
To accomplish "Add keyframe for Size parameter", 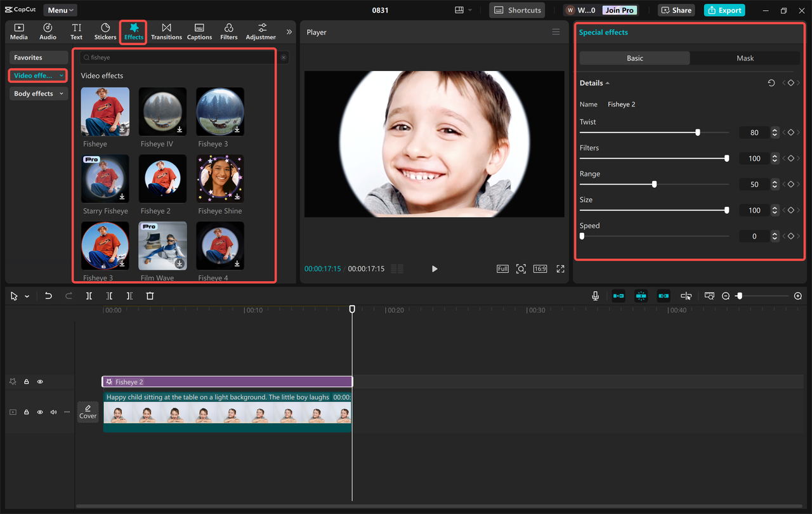I will pos(791,210).
